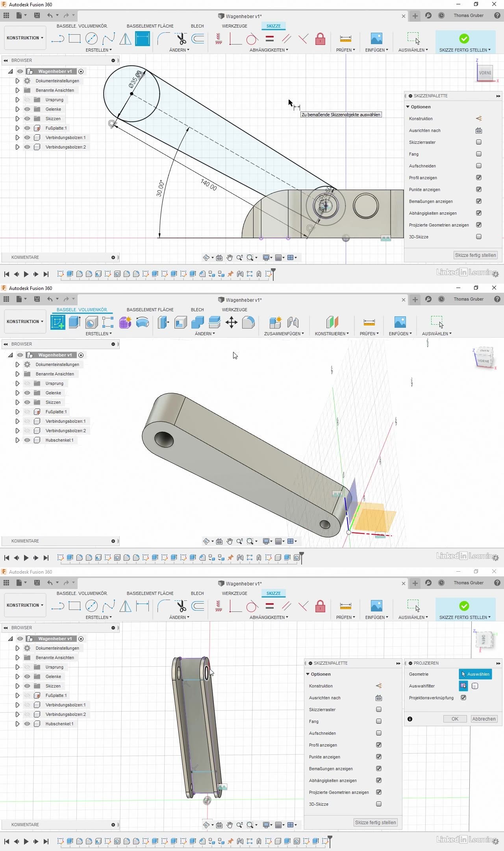Click the blue Auswählen geometry selector button
504x851 pixels.
(475, 674)
